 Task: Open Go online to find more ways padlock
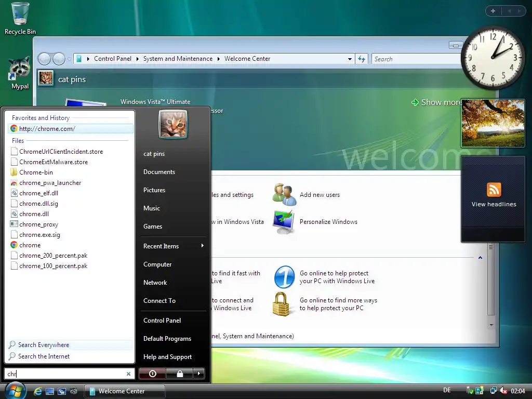point(325,304)
